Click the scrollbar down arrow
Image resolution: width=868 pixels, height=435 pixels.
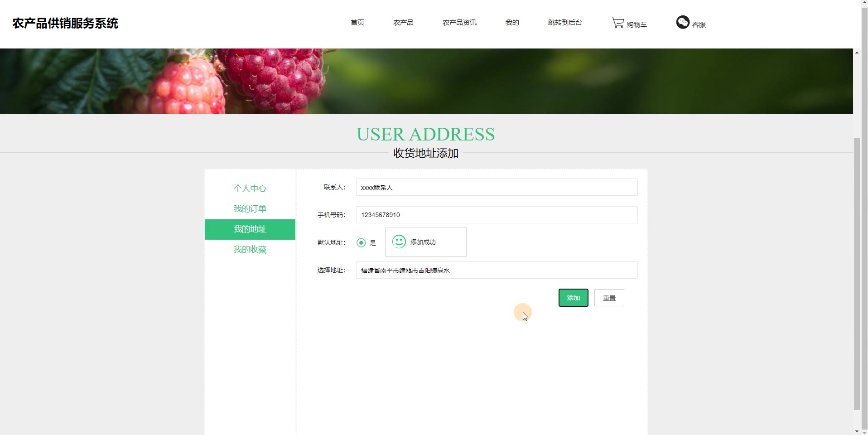point(857,431)
